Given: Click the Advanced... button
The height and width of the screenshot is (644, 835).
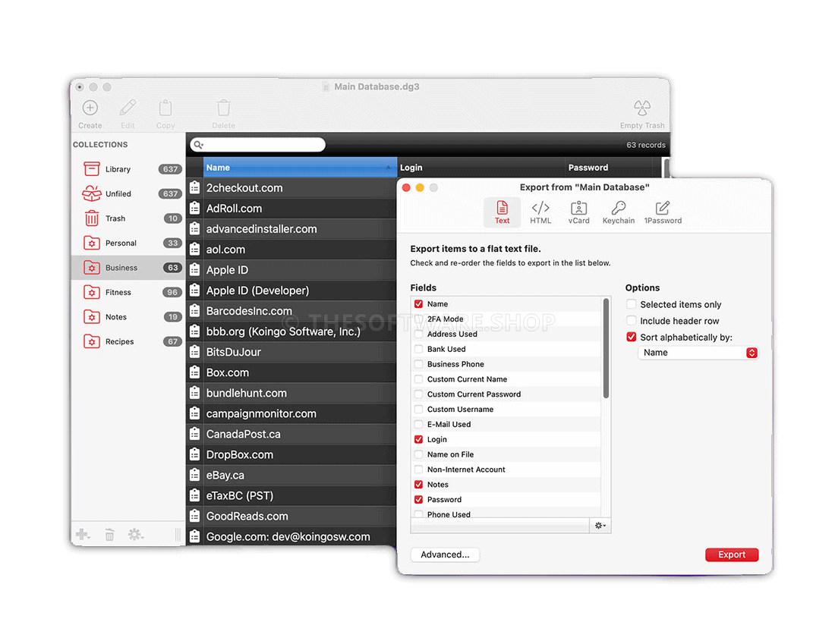Looking at the screenshot, I should point(445,554).
